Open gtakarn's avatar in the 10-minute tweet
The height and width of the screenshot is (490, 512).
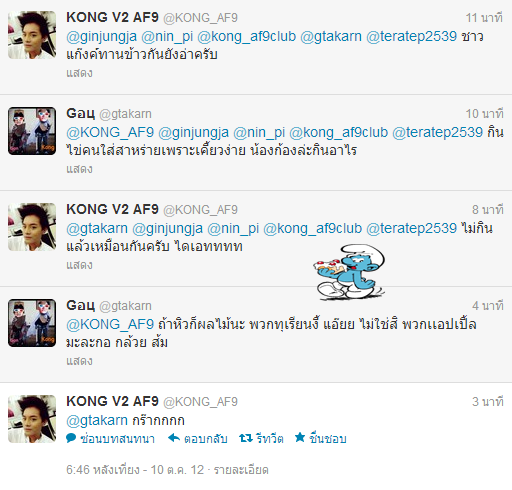tap(32, 131)
